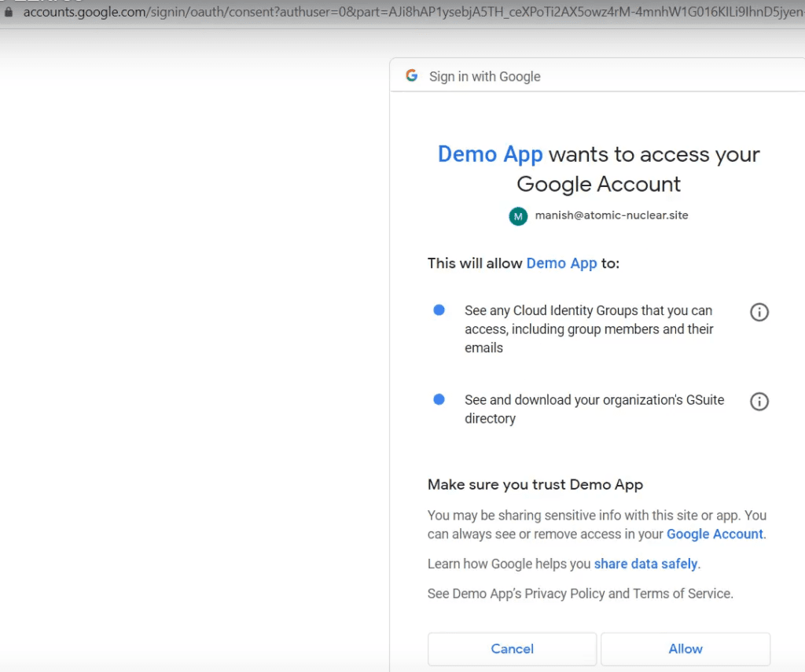Click the accounts.google.com address bar URL

(414, 12)
